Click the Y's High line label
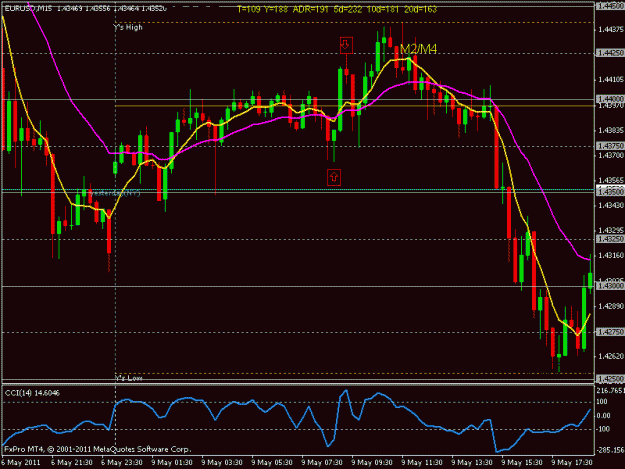Screen dimensions: 625x469 (128, 27)
